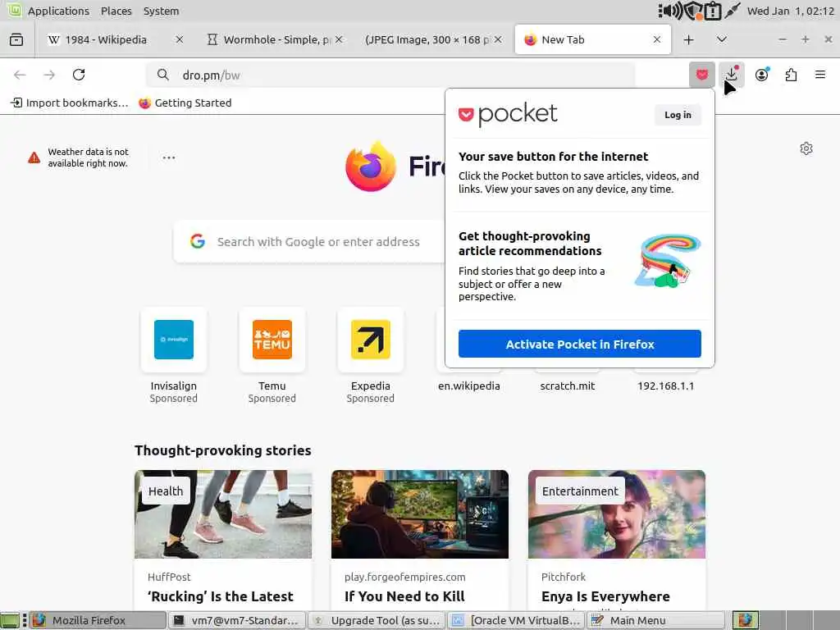Viewport: 840px width, 630px height.
Task: Switch to Mozilla Firefox taskbar button
Action: tap(98, 620)
